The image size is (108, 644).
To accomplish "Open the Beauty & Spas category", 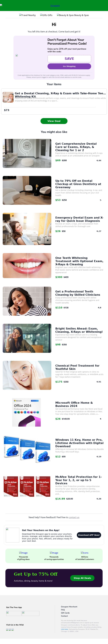I will (x=73, y=15).
